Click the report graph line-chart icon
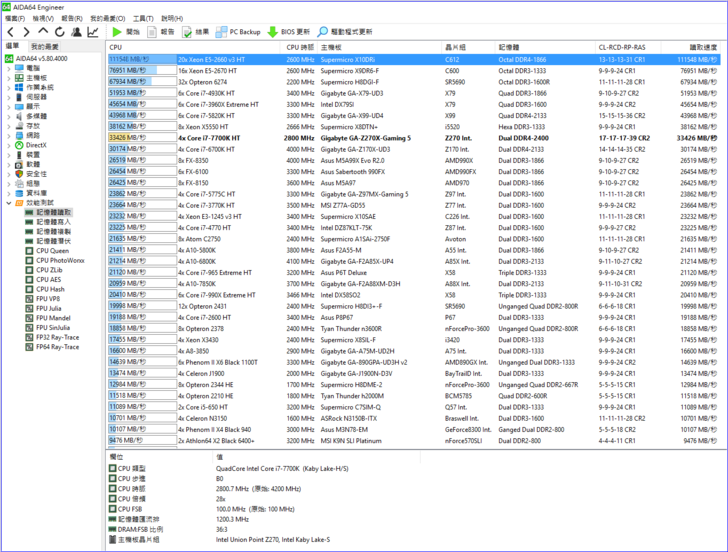 [x=93, y=32]
